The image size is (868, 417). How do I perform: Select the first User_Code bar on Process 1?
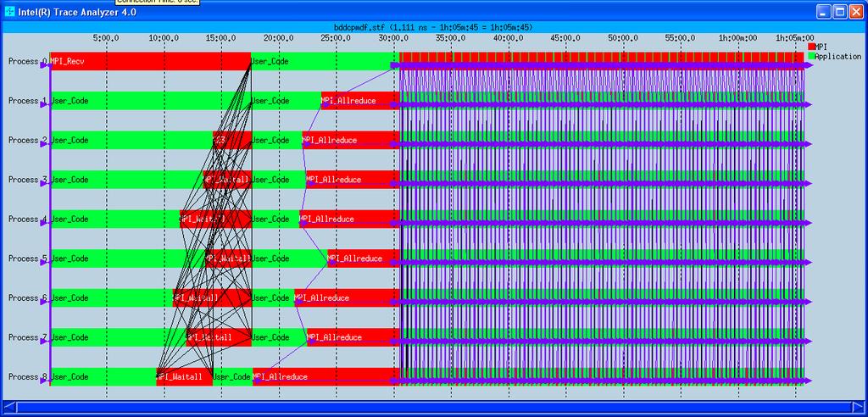pyautogui.click(x=150, y=100)
